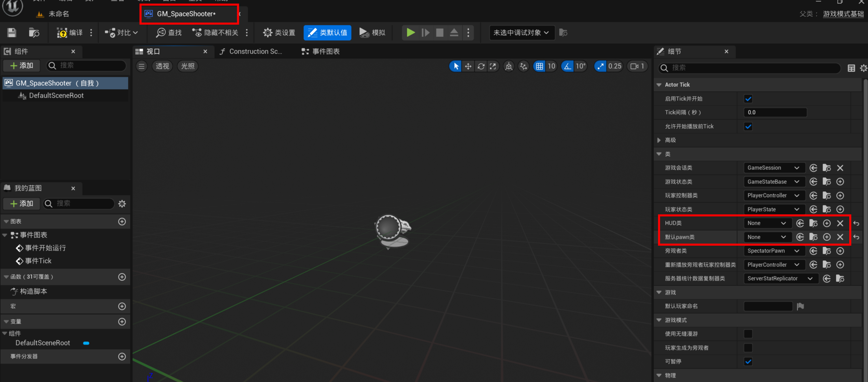
Task: Open camera speed setting icon
Action: pyautogui.click(x=637, y=66)
